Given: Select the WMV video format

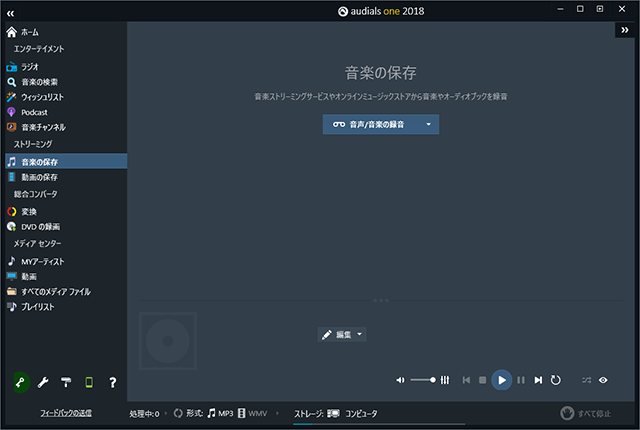Looking at the screenshot, I should (x=253, y=413).
